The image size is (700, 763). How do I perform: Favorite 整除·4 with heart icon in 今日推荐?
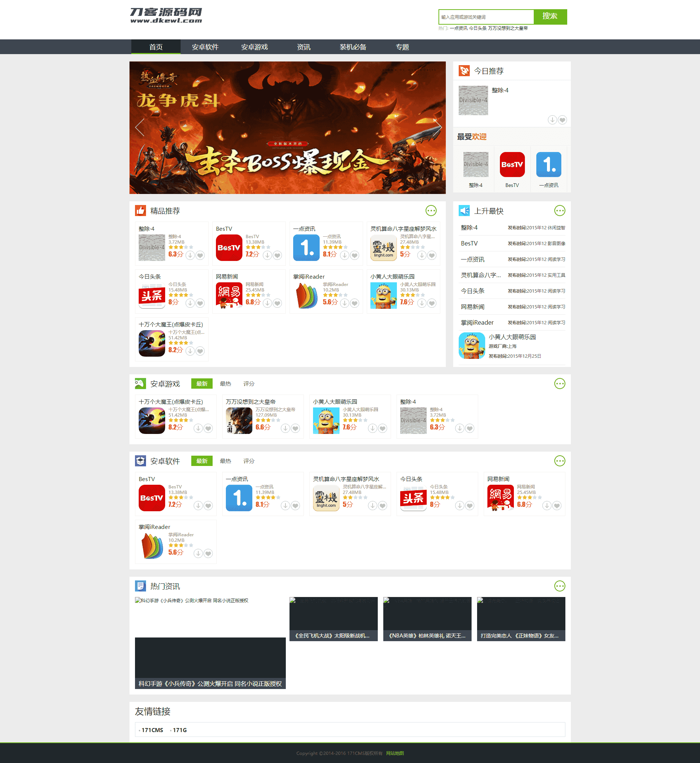[562, 120]
